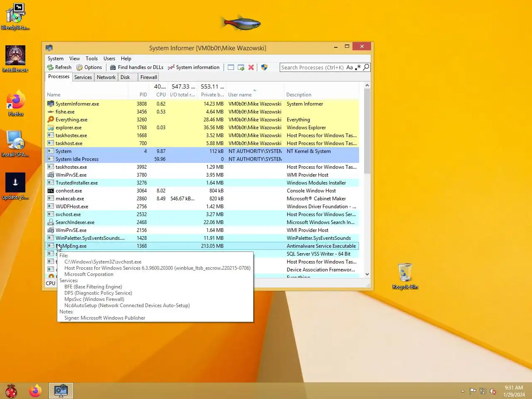This screenshot has height=399, width=532.
Task: Click the find window toolbar icon
Action: [231, 67]
